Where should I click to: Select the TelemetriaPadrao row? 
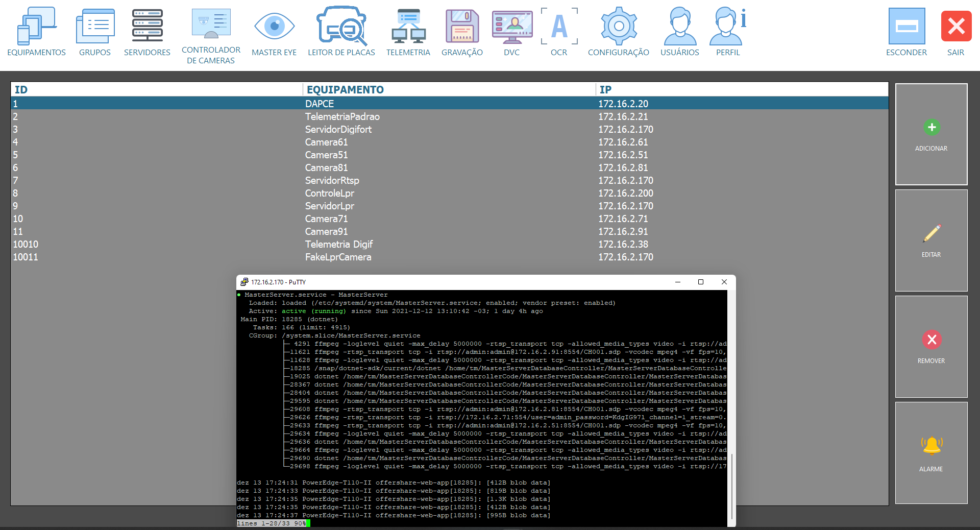coord(342,117)
